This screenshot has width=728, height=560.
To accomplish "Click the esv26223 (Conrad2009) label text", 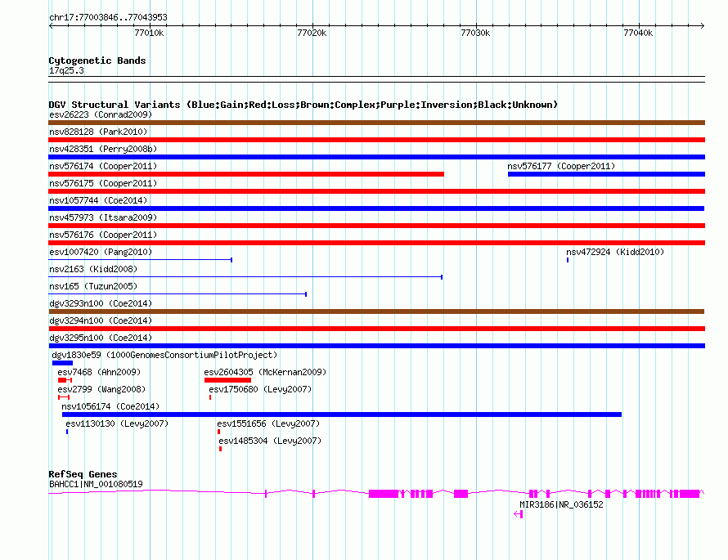I will tap(101, 114).
